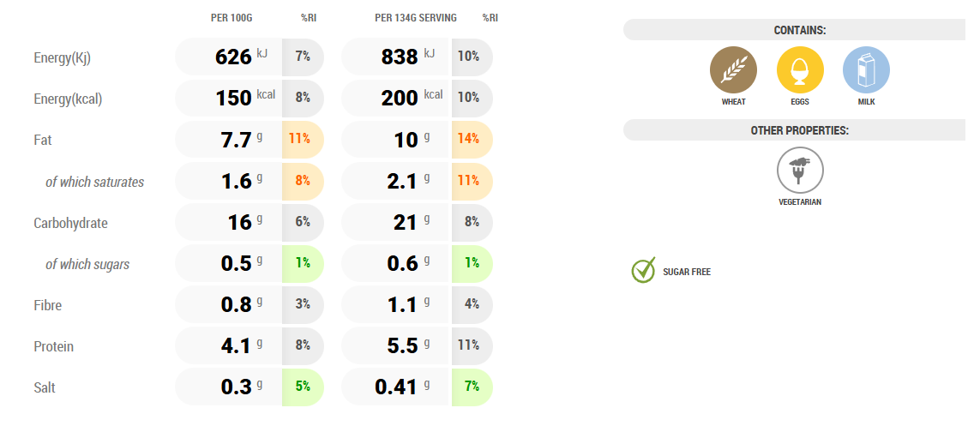Click the Wheat allergen icon
The image size is (980, 438).
point(733,70)
